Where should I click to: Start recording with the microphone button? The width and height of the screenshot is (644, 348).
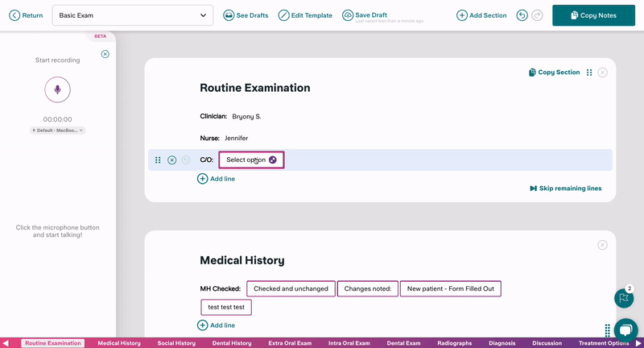click(57, 89)
